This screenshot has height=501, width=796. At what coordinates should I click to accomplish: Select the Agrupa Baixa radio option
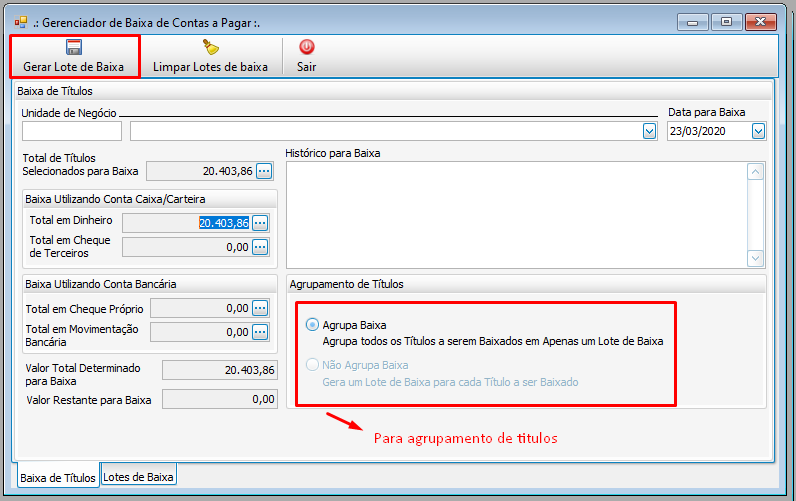[x=312, y=324]
